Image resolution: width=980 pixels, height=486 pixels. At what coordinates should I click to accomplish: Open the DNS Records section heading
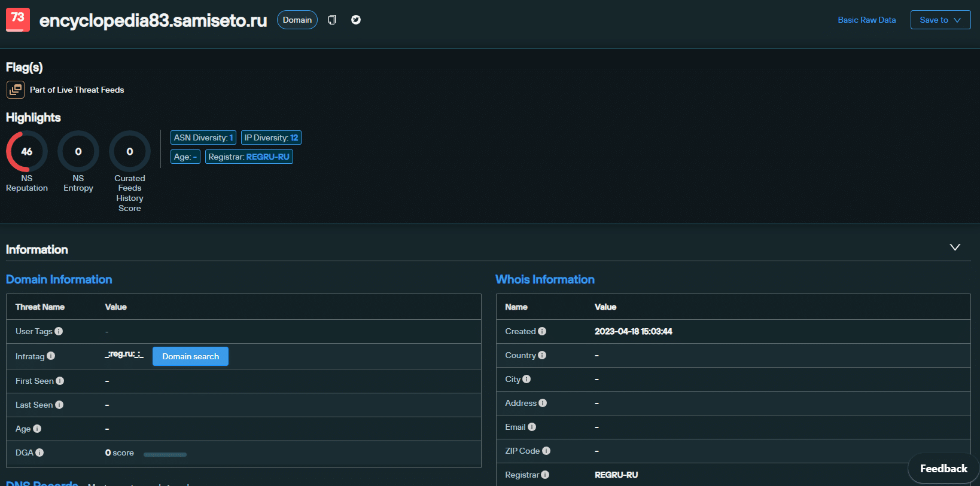coord(42,483)
